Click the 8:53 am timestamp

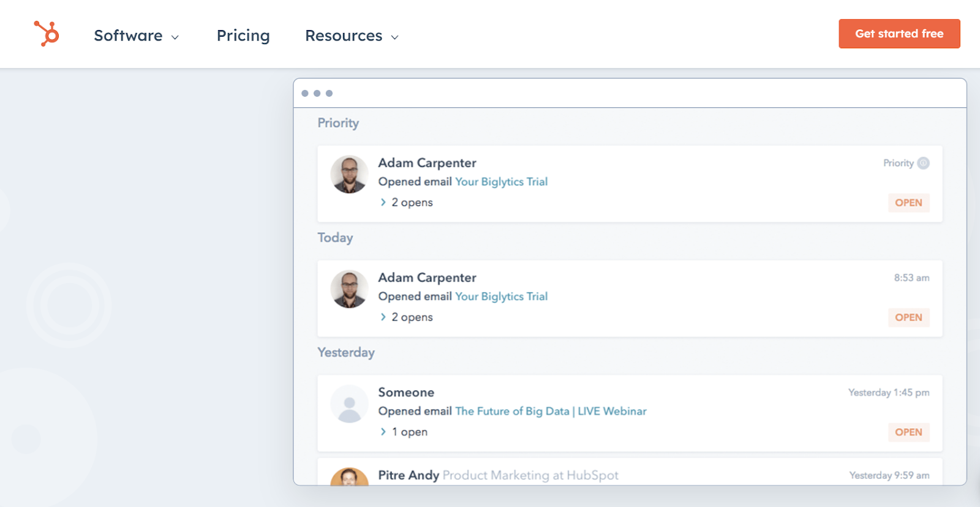tap(911, 277)
